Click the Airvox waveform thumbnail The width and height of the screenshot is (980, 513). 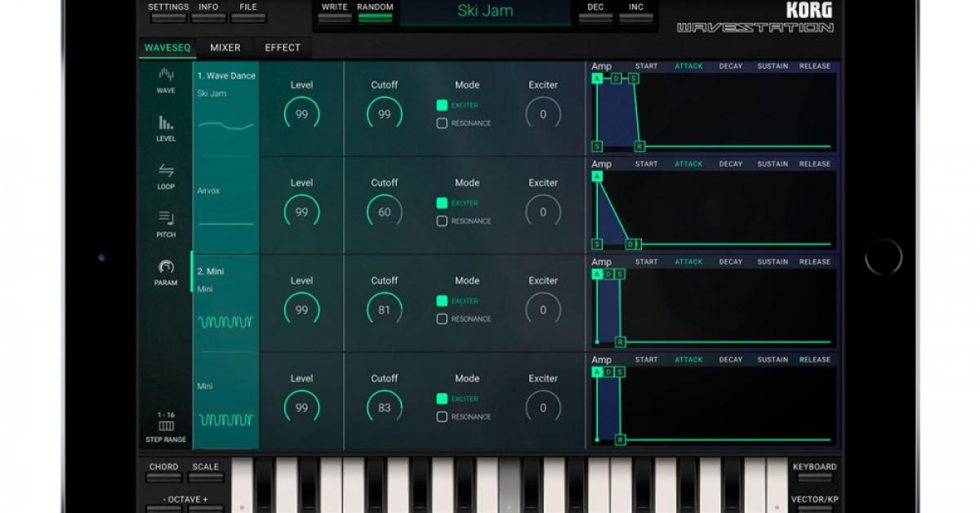point(226,221)
